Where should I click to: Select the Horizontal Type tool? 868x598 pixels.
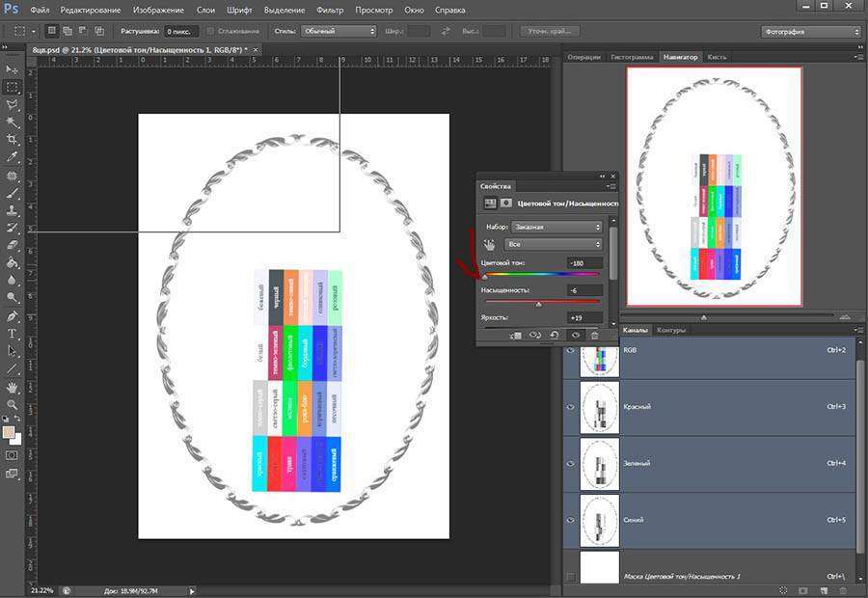click(13, 333)
